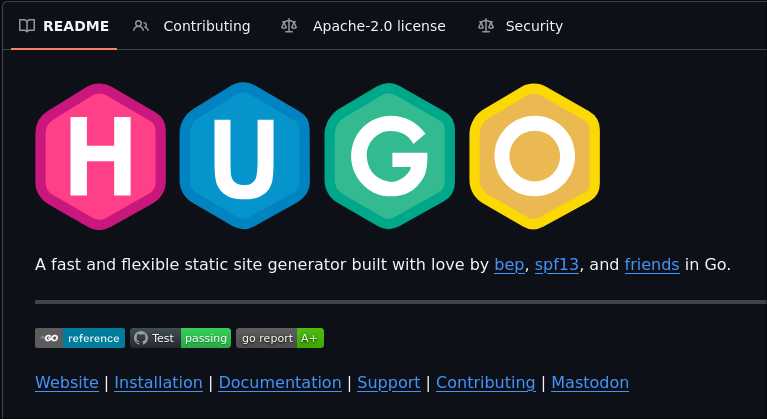Viewport: 767px width, 419px height.
Task: Switch to the Security tab
Action: click(520, 26)
